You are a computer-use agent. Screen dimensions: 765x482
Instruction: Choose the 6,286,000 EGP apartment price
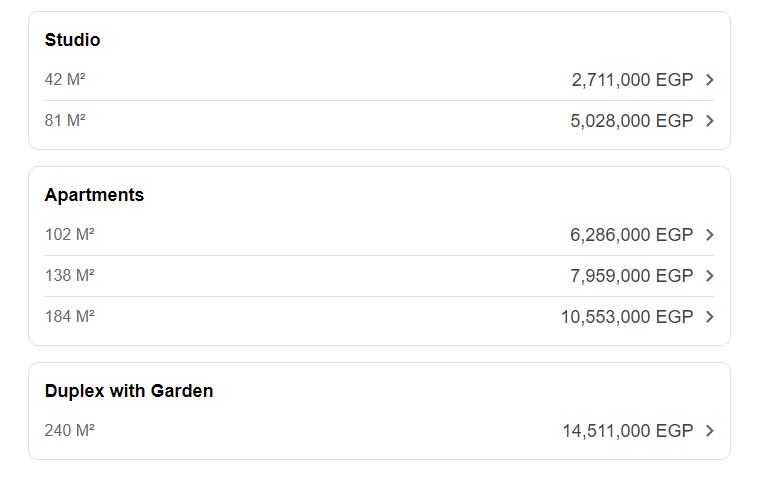click(x=631, y=235)
